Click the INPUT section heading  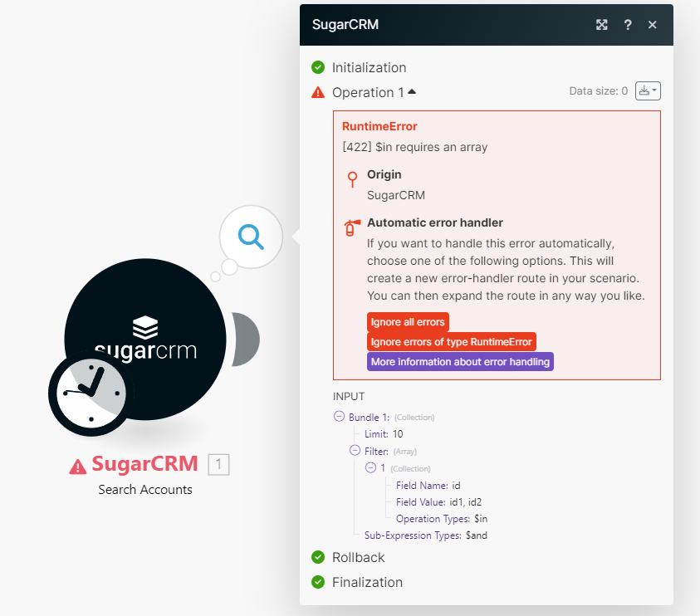tap(349, 396)
